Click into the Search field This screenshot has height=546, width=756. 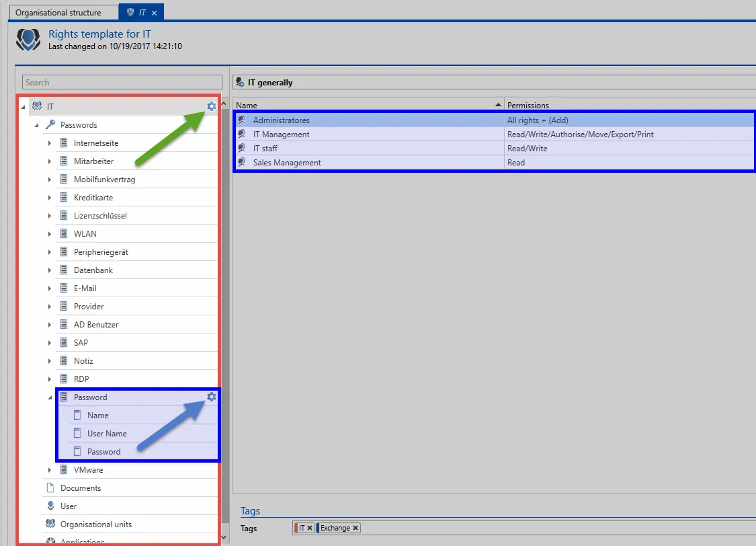[122, 83]
